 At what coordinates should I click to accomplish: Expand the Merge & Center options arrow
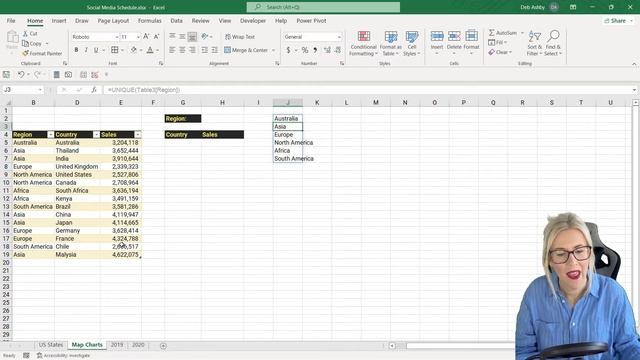273,50
